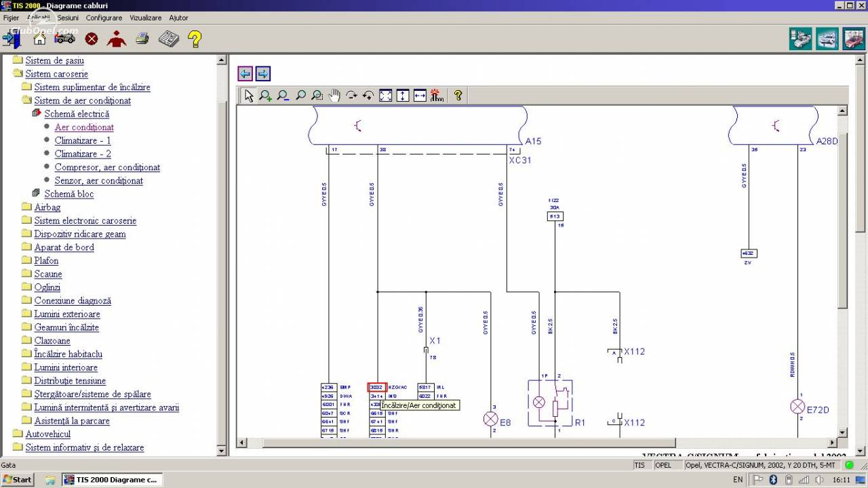
Task: Click the red 3032 connector box
Action: coord(377,387)
